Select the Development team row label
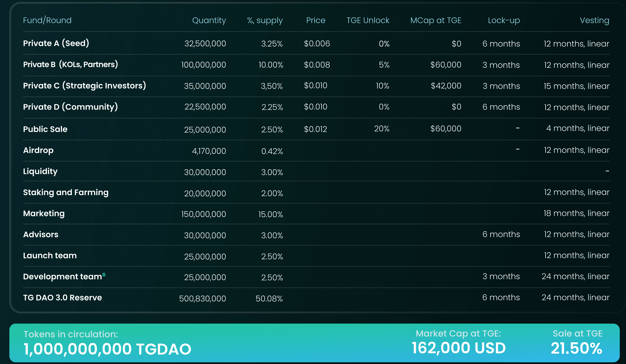 (x=63, y=277)
